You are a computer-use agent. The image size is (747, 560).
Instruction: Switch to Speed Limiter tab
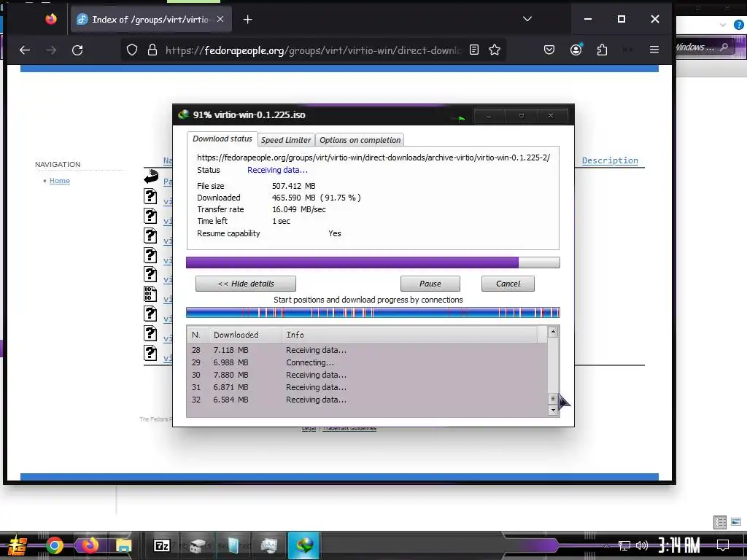286,140
